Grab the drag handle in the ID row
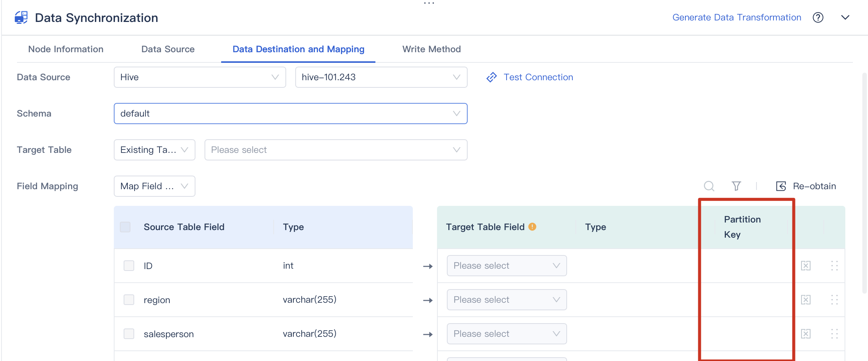 tap(834, 266)
